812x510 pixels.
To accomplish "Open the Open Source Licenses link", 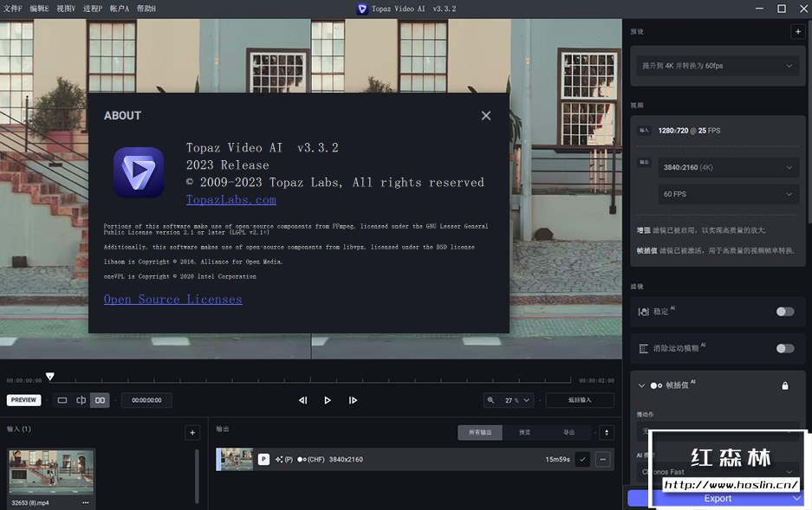I will (173, 299).
